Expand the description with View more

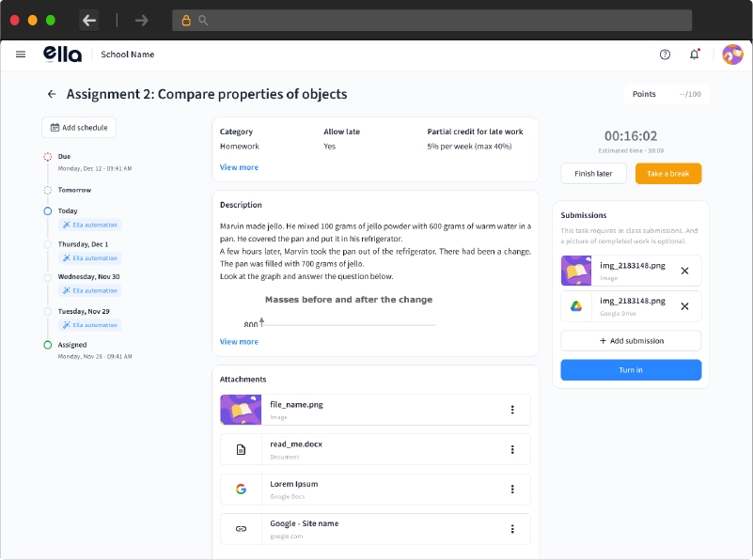tap(239, 342)
